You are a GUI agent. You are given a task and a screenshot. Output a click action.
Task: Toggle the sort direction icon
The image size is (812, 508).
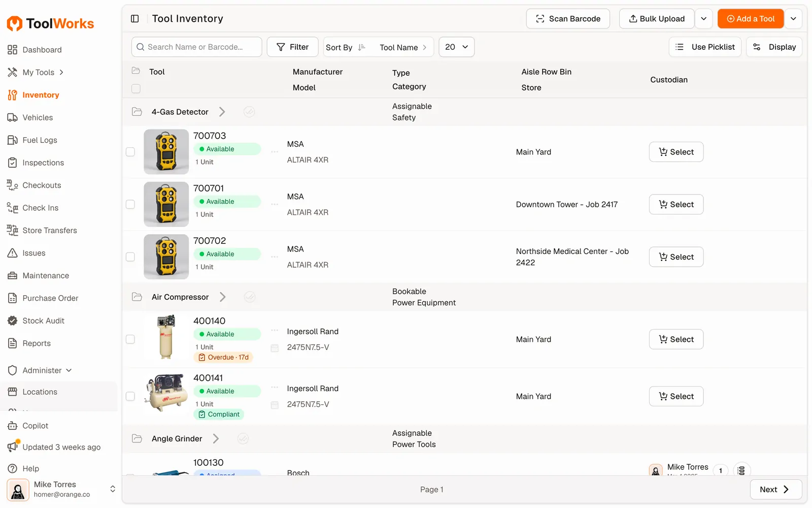361,47
